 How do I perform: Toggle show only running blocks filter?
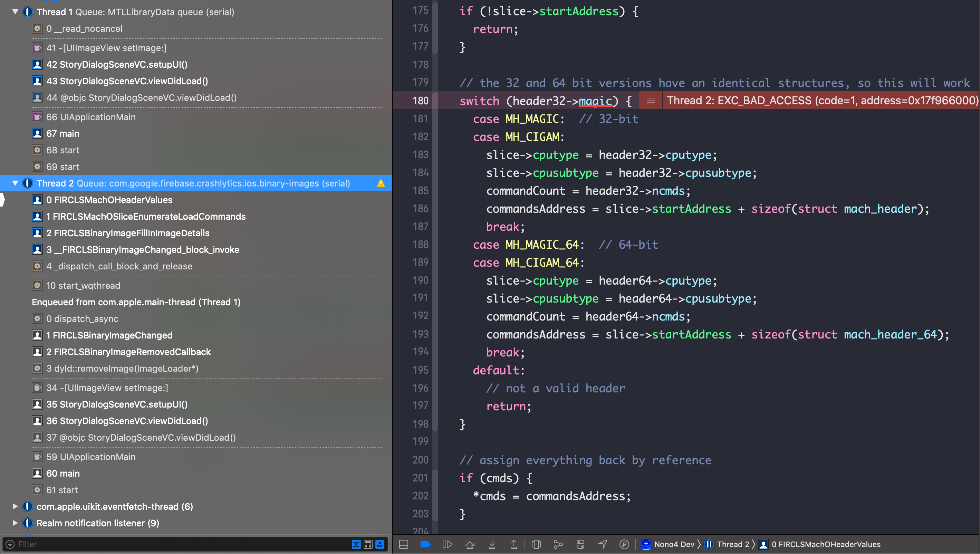click(380, 544)
